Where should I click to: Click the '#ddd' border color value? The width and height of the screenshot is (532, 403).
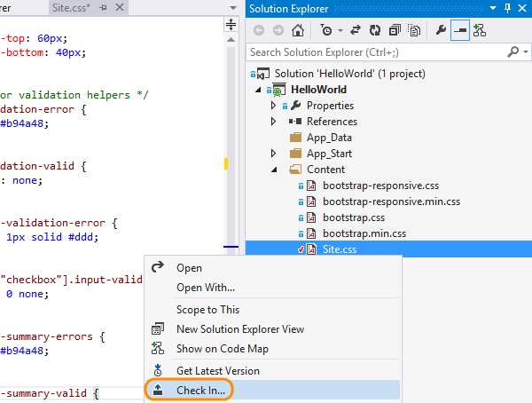tap(80, 237)
